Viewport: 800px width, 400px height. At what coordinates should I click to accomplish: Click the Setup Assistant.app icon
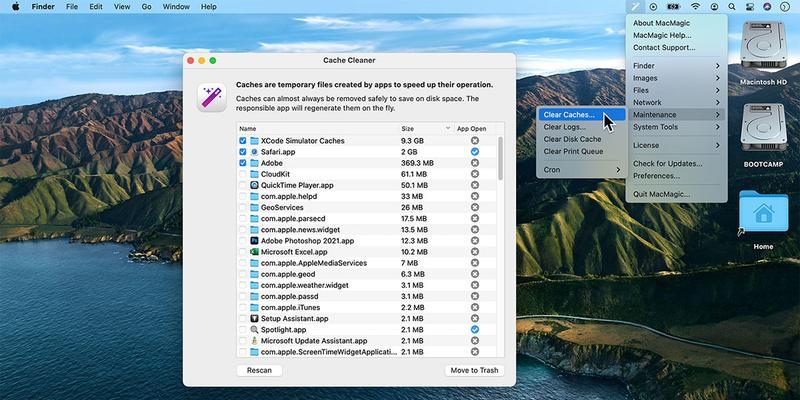pyautogui.click(x=254, y=318)
